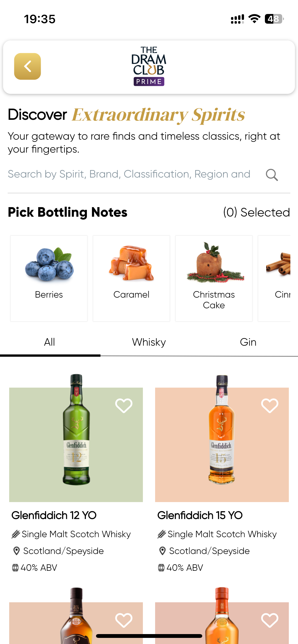Image resolution: width=298 pixels, height=644 pixels.
Task: Tap the battery status indicator
Action: click(x=274, y=19)
